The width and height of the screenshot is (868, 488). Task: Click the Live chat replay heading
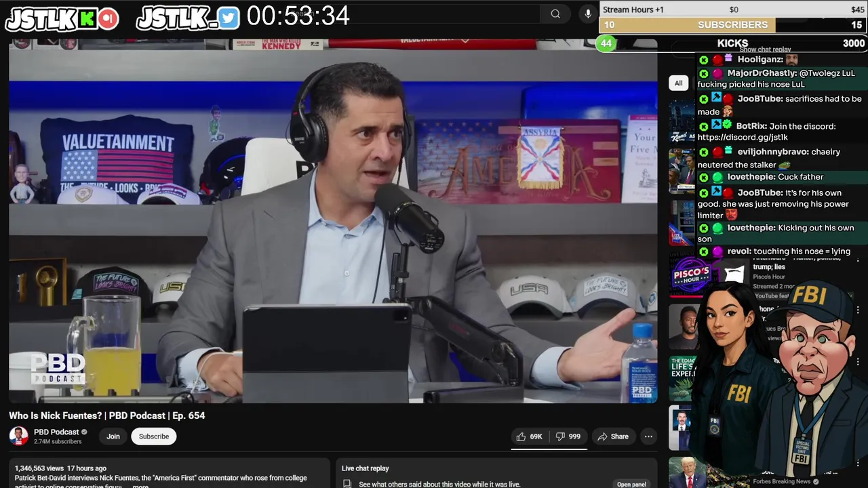(365, 468)
